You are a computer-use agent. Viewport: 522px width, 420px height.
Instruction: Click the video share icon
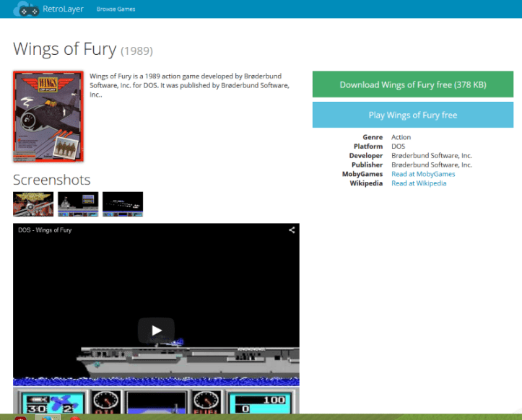[292, 230]
